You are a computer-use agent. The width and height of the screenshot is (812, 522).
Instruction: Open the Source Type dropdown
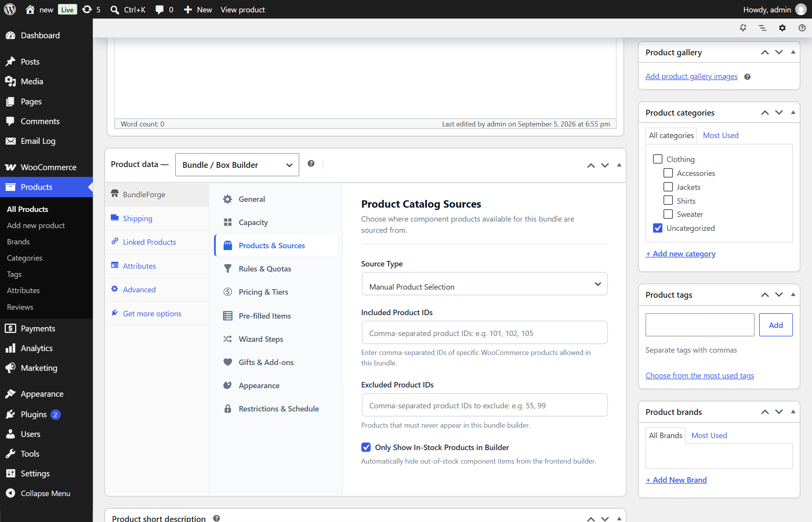[484, 284]
